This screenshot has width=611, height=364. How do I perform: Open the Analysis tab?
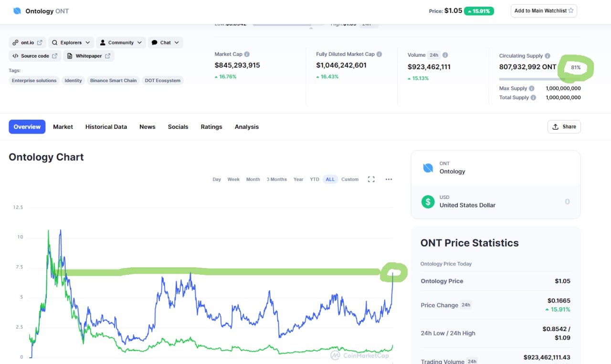[247, 127]
